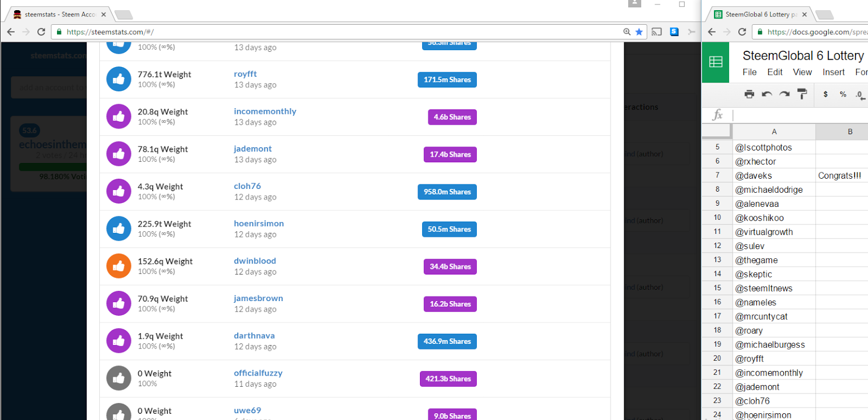
Task: Click the Cast icon in steemstats browser toolbar
Action: [656, 32]
